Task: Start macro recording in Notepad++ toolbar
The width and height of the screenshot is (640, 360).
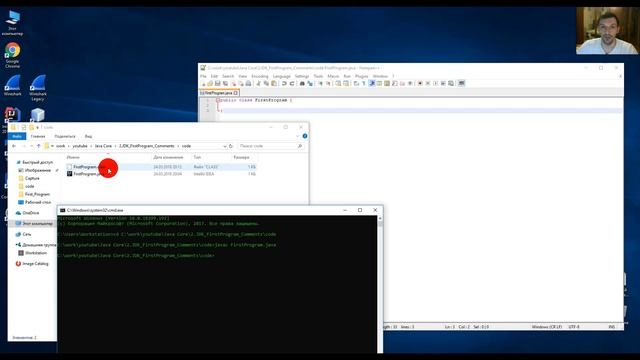Action: click(420, 83)
